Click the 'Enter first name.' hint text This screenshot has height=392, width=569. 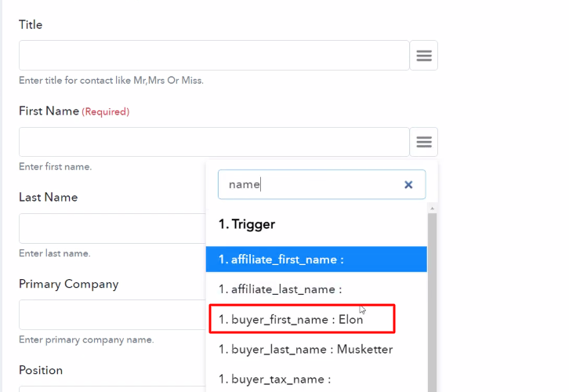tap(55, 166)
